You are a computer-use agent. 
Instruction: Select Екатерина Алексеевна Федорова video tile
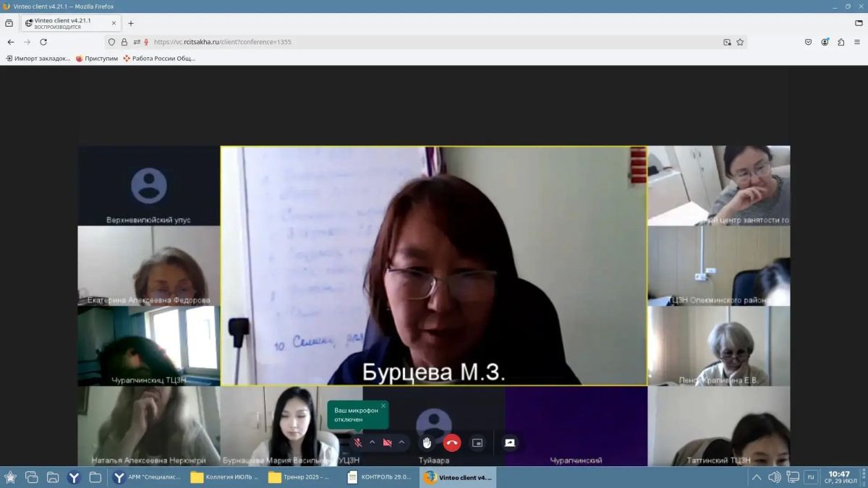tap(149, 265)
